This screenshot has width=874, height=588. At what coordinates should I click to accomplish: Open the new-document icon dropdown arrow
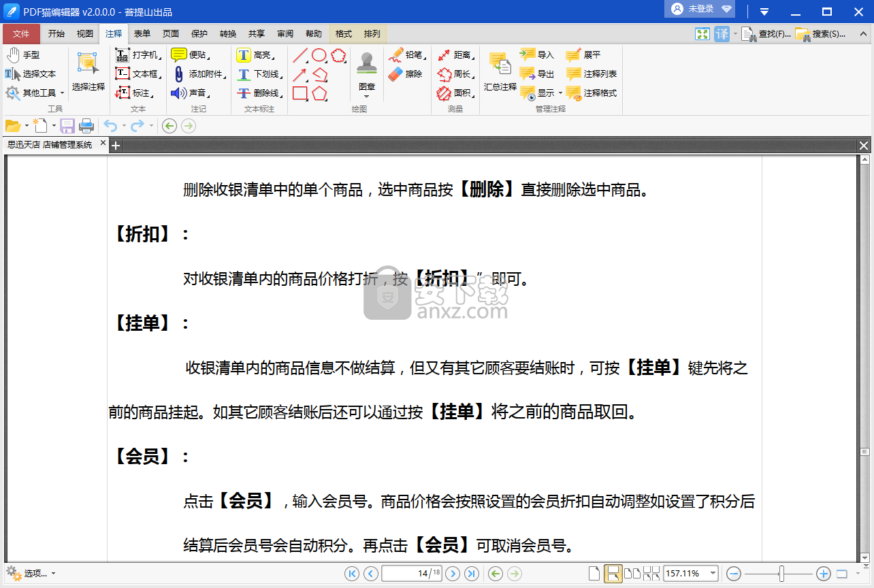[52, 126]
